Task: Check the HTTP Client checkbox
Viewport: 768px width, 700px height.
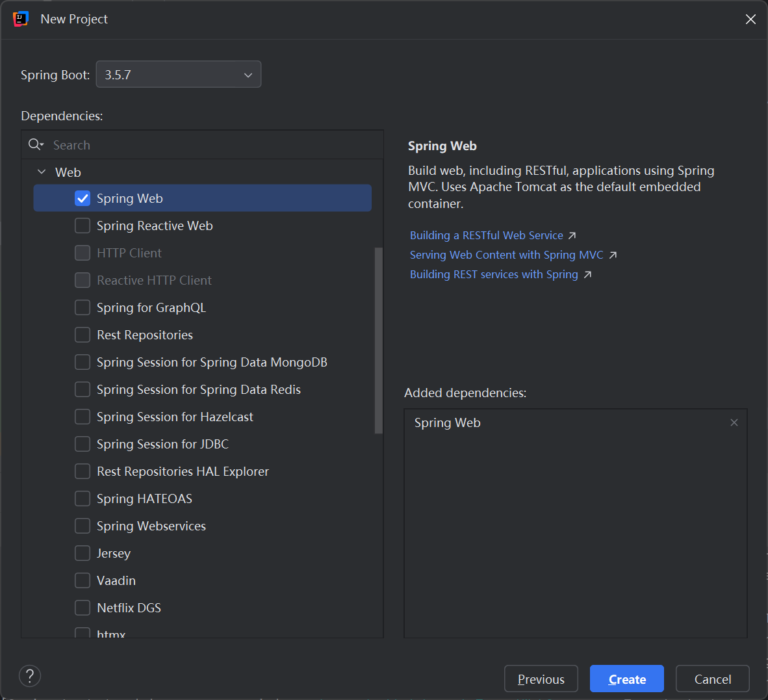Action: pos(83,253)
